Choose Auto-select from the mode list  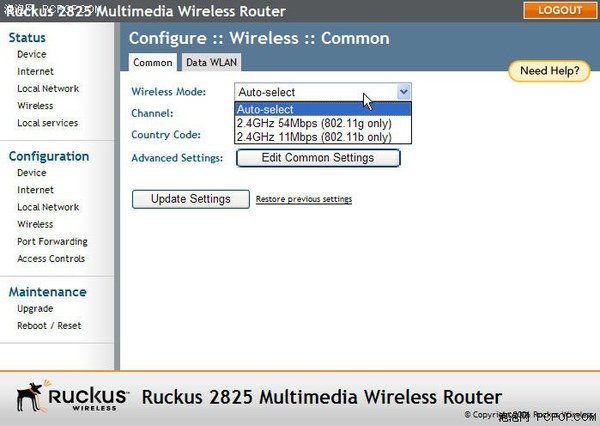coord(323,109)
